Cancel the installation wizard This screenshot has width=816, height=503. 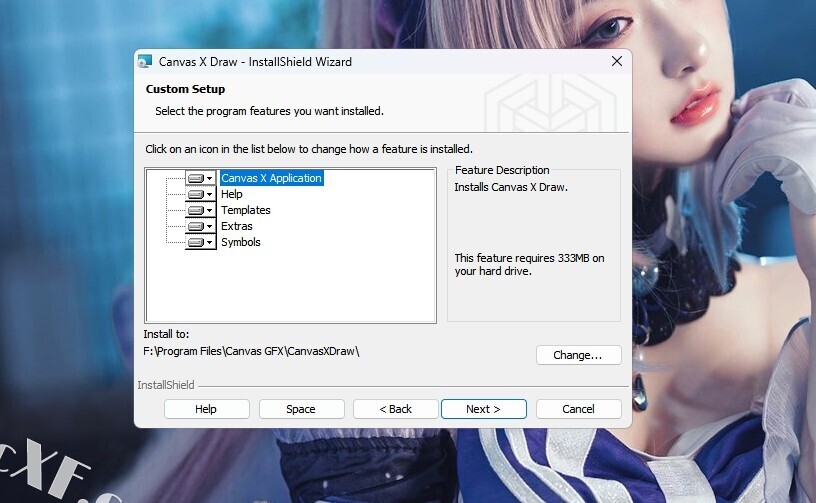[x=578, y=409]
